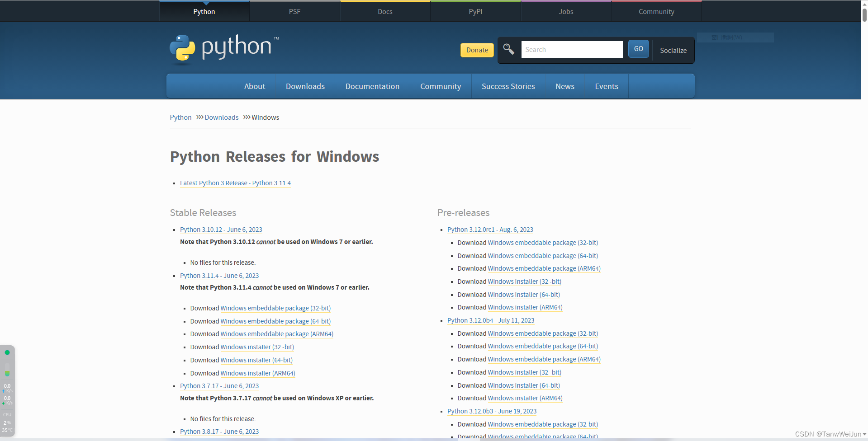The image size is (868, 441).
Task: Download 3.11.4 Windows embeddable package (64-bit)
Action: click(x=275, y=321)
